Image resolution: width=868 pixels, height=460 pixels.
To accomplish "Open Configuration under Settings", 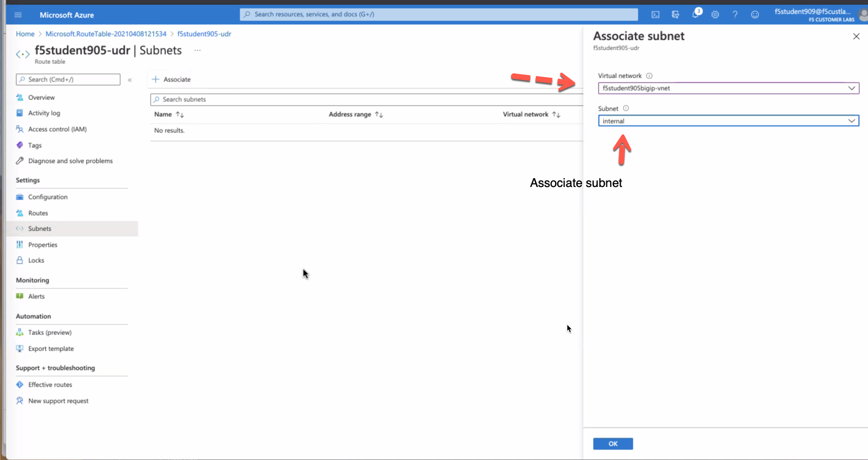I will 48,197.
